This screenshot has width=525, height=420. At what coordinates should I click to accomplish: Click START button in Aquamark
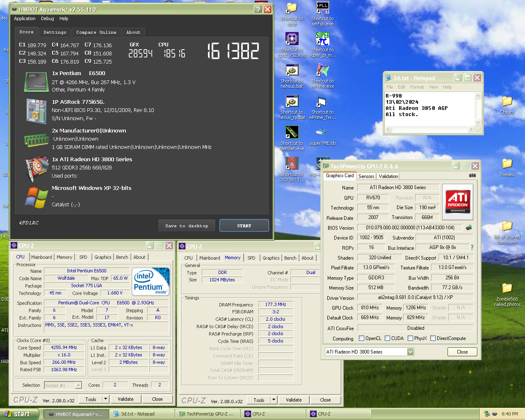click(244, 226)
